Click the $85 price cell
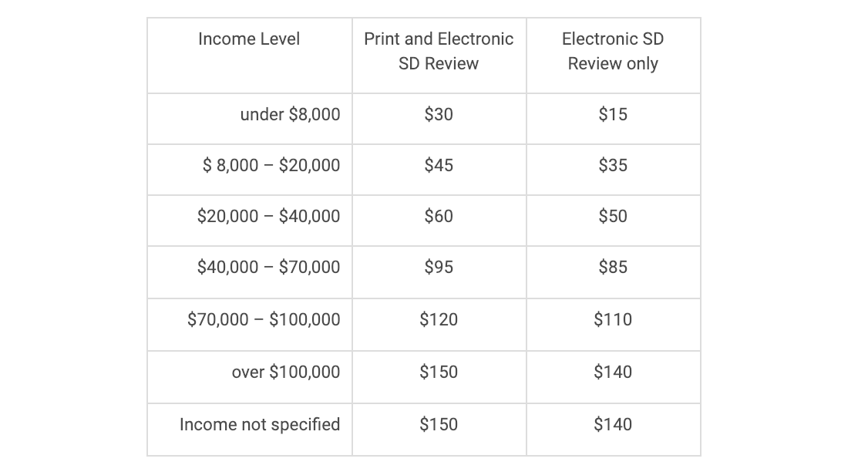Image resolution: width=868 pixels, height=472 pixels. 613,268
